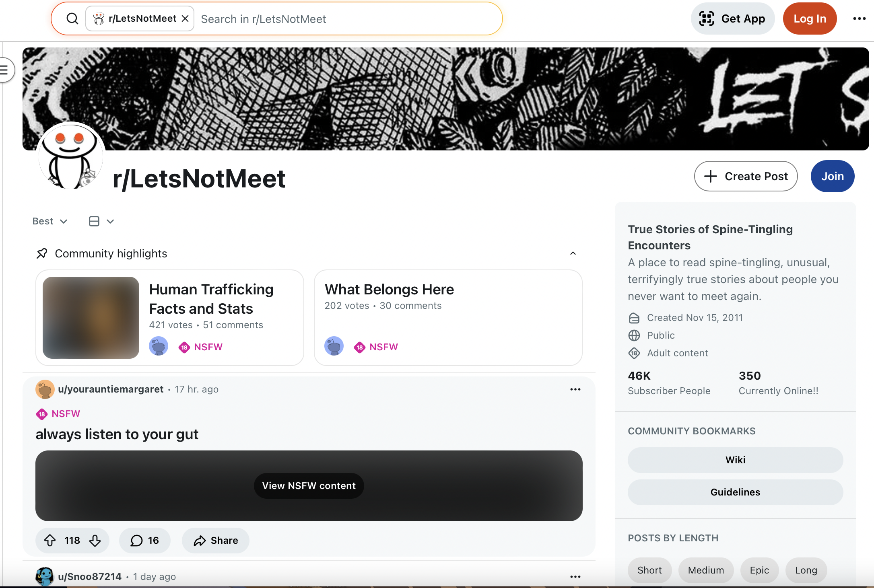Open the left sidebar hamburger menu
The image size is (874, 588).
5,70
